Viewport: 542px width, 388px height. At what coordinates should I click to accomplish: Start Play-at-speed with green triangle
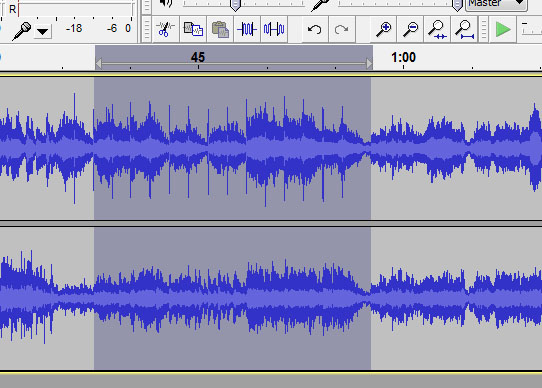coord(503,29)
